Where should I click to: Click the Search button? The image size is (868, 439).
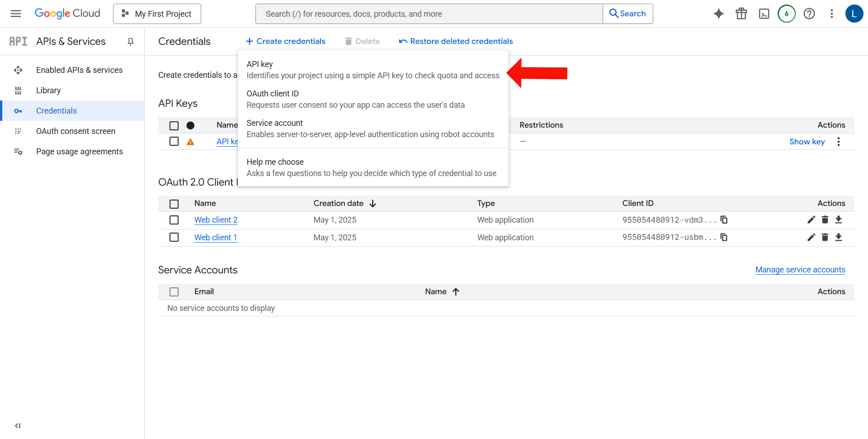[x=628, y=14]
